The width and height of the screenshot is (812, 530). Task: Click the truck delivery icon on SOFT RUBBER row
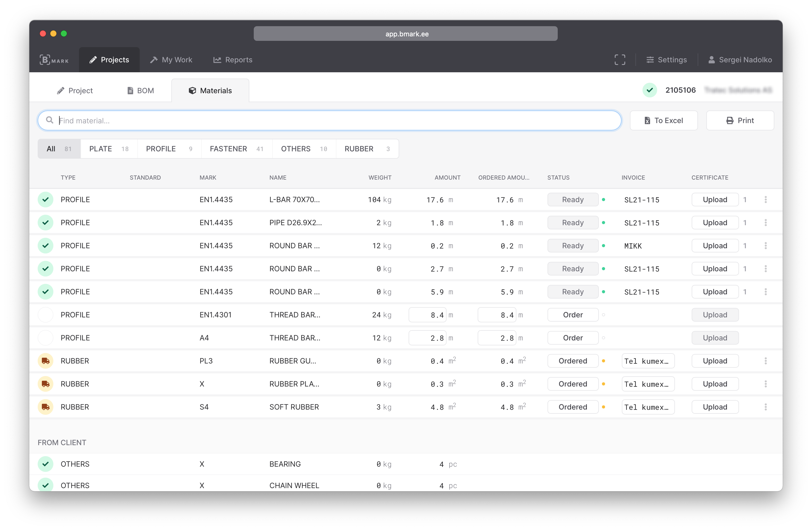point(45,407)
